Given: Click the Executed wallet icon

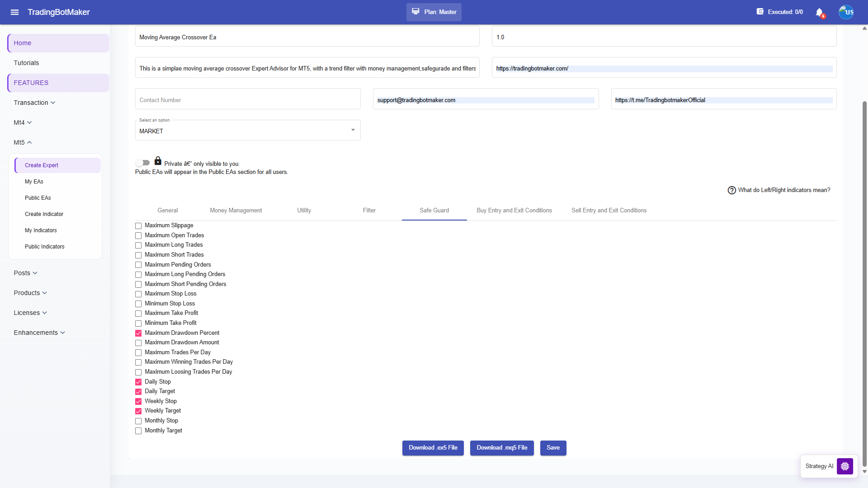Looking at the screenshot, I should (760, 12).
